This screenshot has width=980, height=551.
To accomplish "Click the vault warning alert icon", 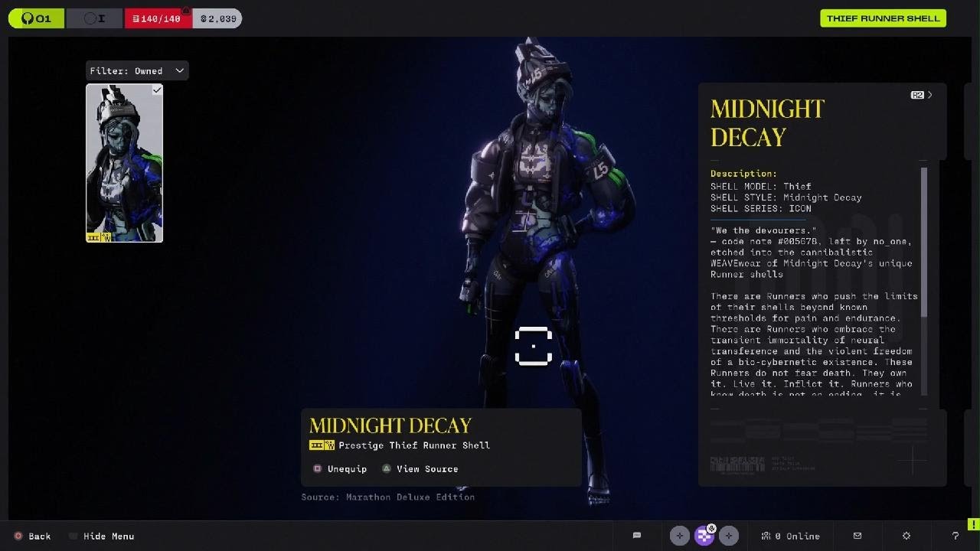I will tap(185, 11).
